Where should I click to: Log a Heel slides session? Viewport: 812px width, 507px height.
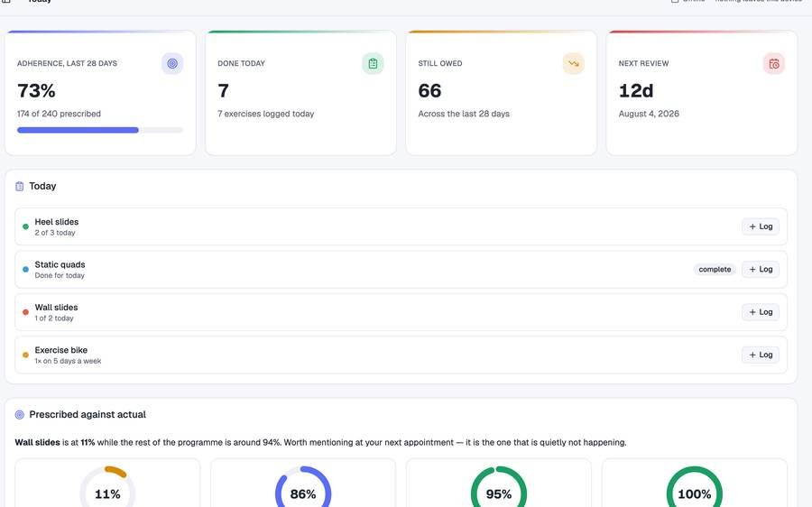(x=761, y=226)
